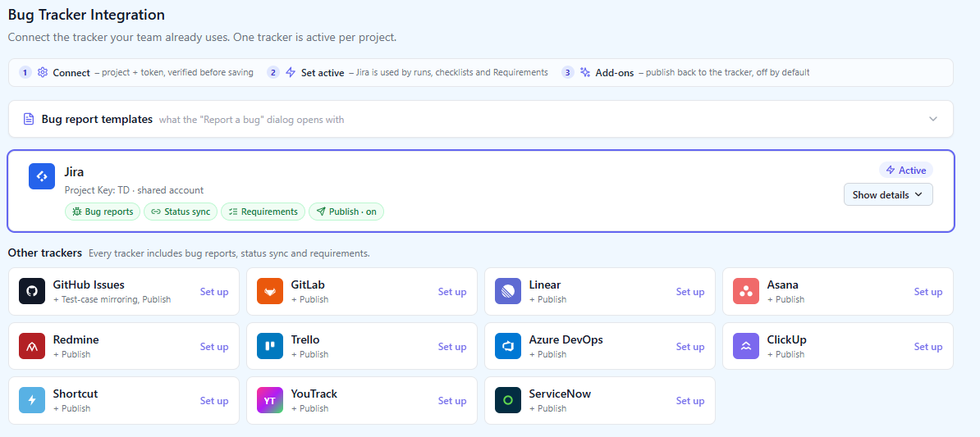
Task: Click 'Project Key: TD · shared account' text
Action: click(x=134, y=189)
